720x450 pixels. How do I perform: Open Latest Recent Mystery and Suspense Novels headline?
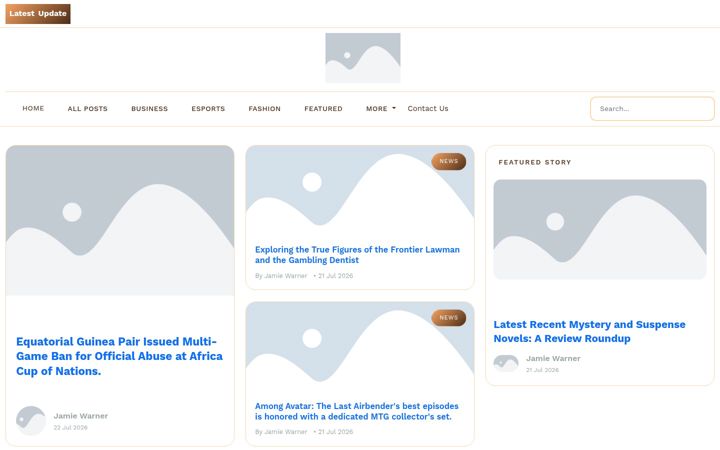click(590, 332)
